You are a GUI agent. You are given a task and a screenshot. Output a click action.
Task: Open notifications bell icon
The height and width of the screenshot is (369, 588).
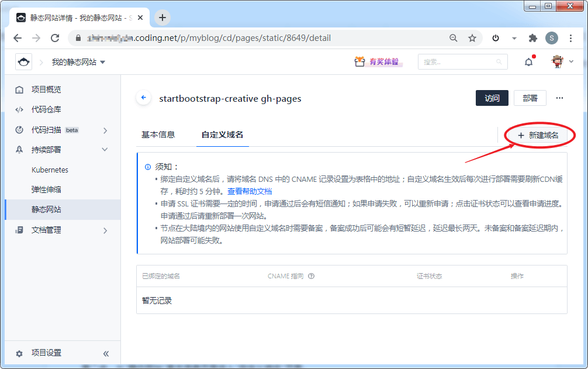(x=528, y=62)
